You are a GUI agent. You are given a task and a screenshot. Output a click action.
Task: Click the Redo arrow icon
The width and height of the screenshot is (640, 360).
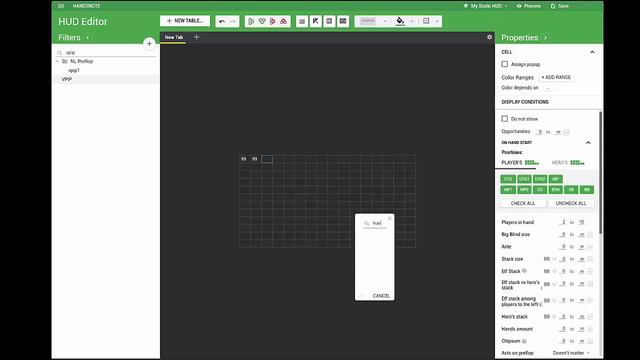click(x=233, y=21)
